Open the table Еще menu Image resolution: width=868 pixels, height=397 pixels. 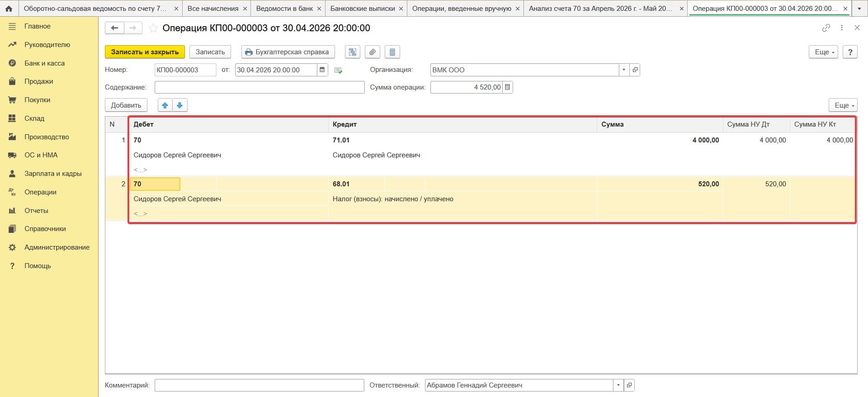pos(843,105)
